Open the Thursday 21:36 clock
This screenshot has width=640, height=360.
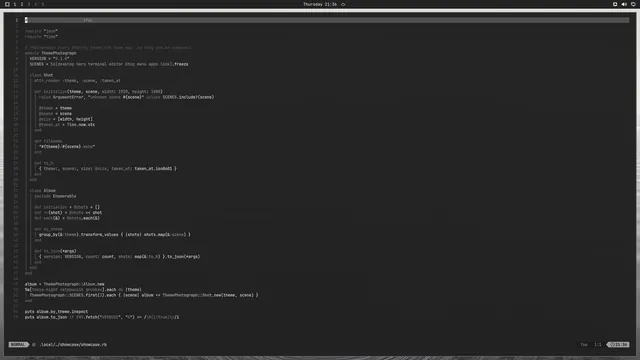320,4
